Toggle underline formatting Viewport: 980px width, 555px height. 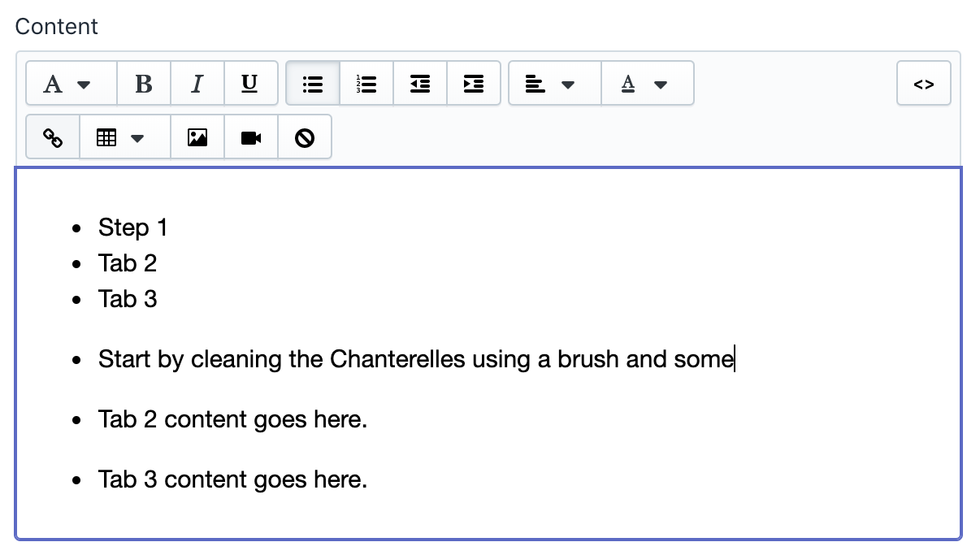250,84
